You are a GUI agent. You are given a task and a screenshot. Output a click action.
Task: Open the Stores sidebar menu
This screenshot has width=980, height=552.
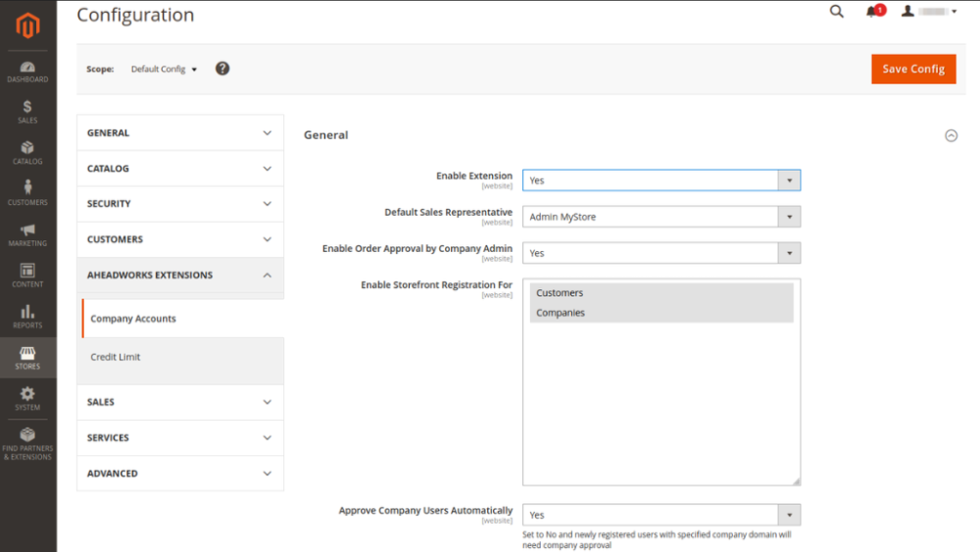(27, 358)
